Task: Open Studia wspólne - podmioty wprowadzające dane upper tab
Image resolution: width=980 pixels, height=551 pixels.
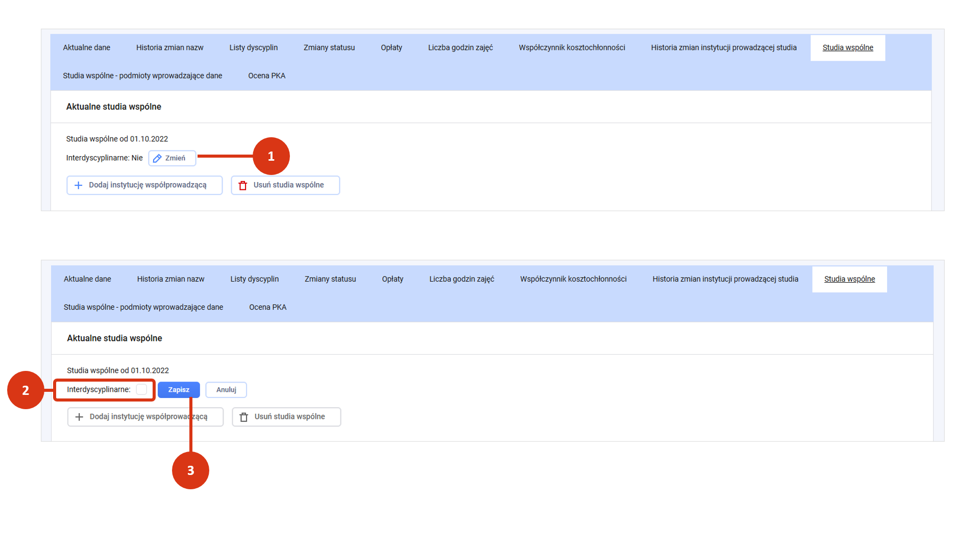Action: tap(142, 76)
